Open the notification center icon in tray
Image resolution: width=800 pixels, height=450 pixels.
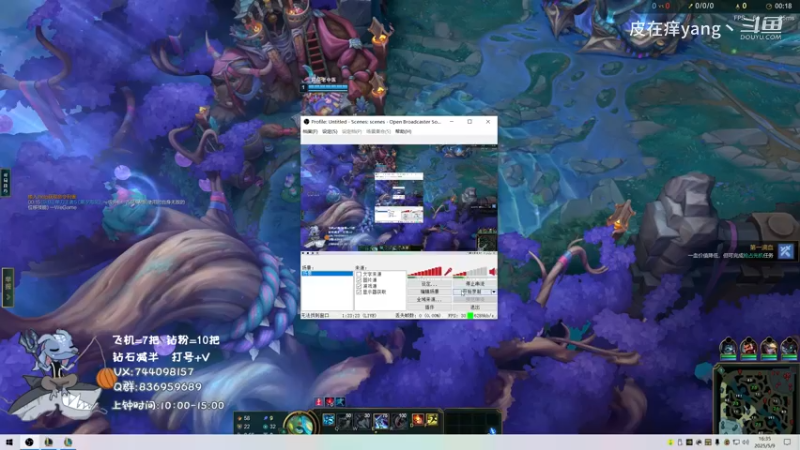tap(787, 442)
